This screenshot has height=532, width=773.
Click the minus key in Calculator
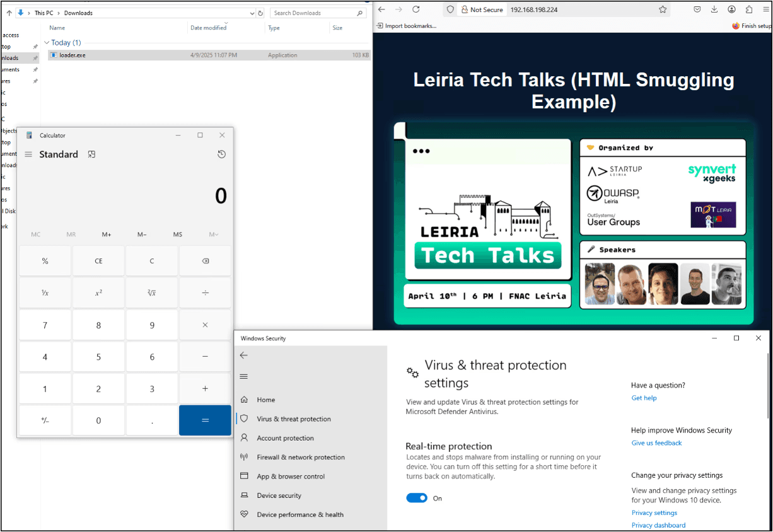[205, 357]
